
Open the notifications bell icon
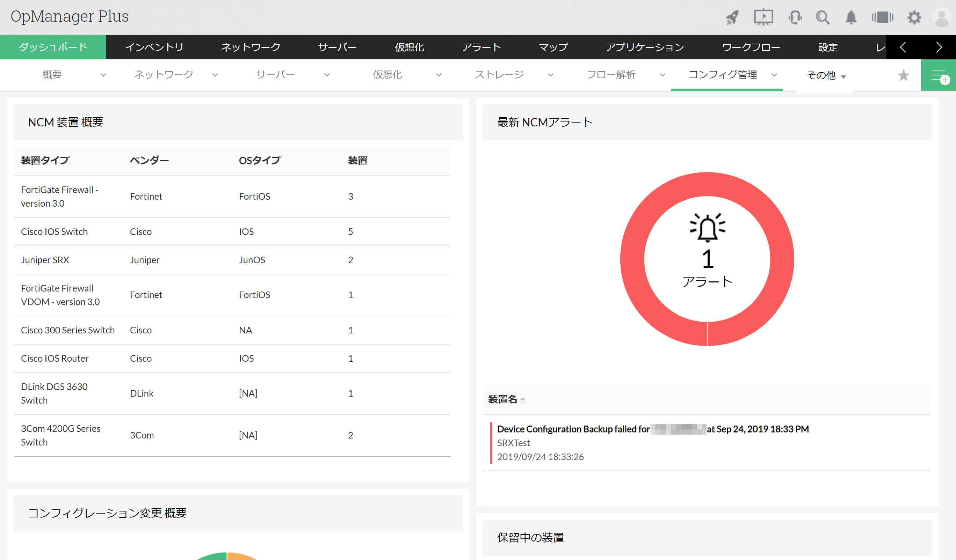pyautogui.click(x=851, y=17)
